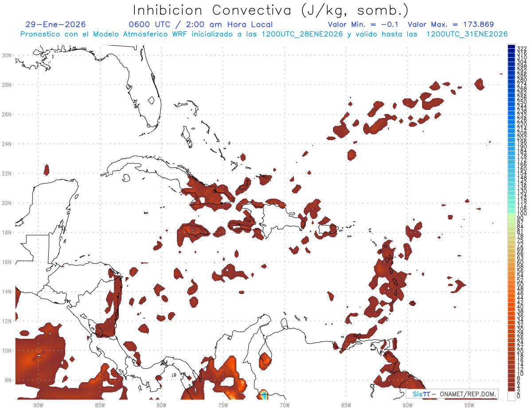Click the 12N latitude label
Screen dimensions: 532x411
pos(8,321)
